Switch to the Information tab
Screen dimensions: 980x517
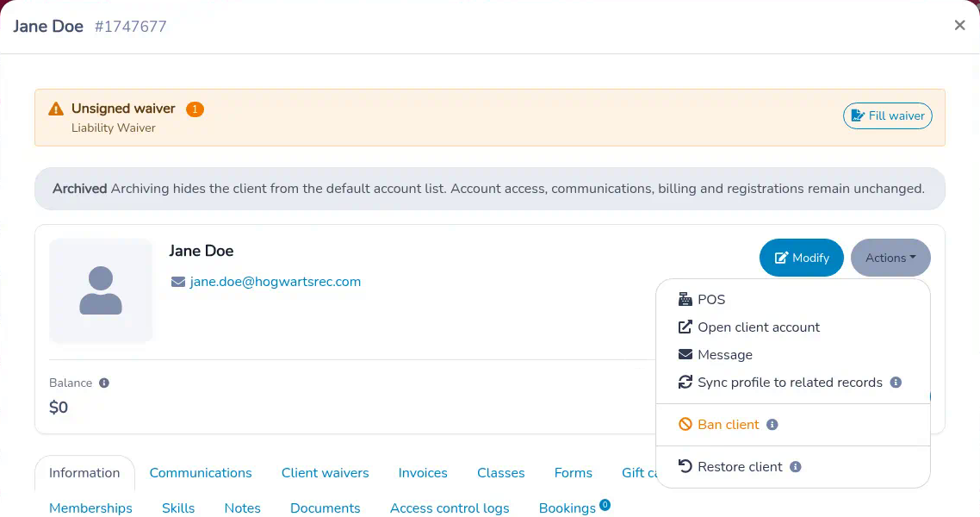pos(84,472)
